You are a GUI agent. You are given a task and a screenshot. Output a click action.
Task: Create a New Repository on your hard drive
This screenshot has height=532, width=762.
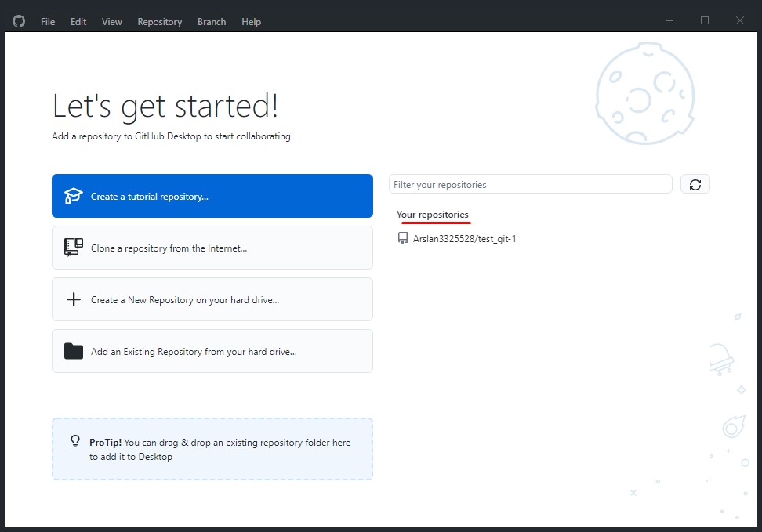click(x=212, y=299)
